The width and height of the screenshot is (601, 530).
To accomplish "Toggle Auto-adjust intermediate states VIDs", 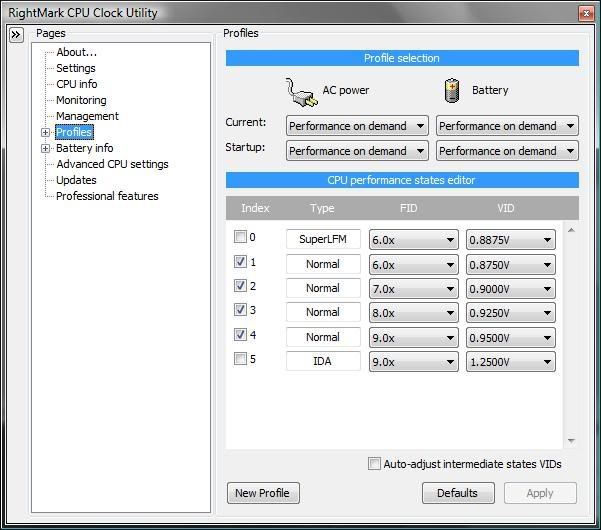I will (374, 463).
